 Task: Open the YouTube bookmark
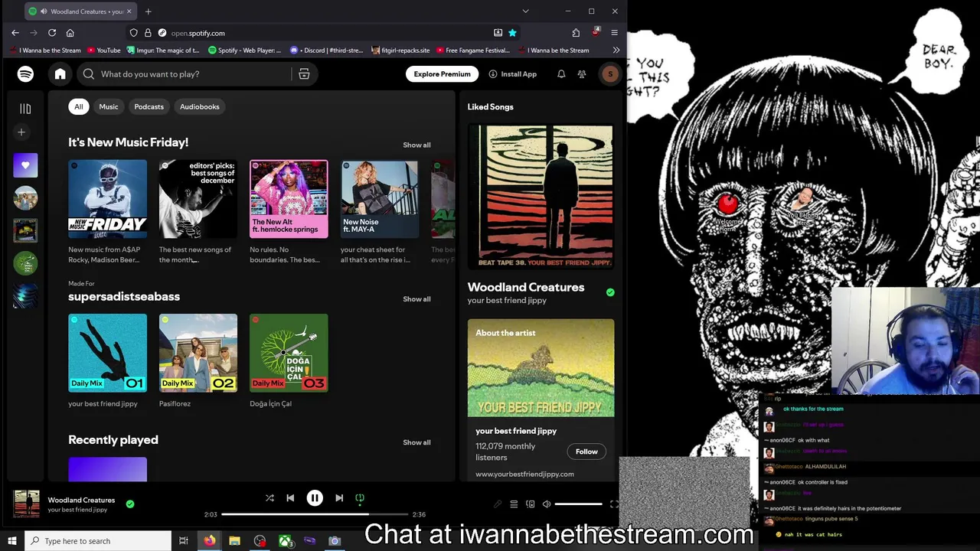click(x=104, y=51)
